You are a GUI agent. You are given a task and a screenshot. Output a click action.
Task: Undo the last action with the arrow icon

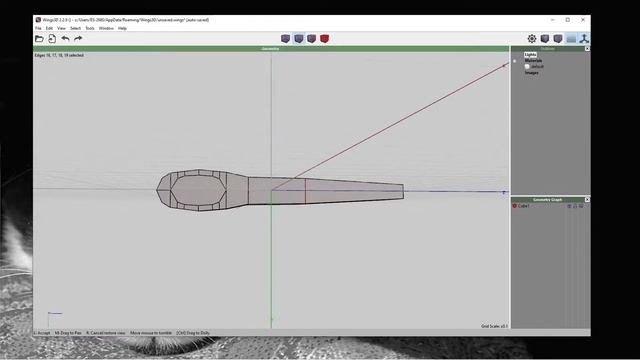click(x=65, y=38)
